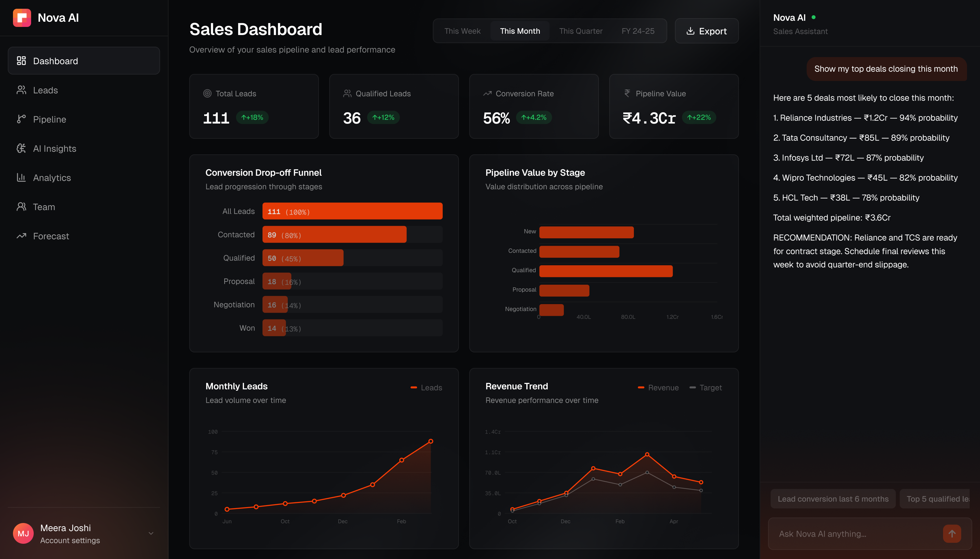The image size is (980, 559).
Task: Click the Nova AI logo icon
Action: (22, 18)
